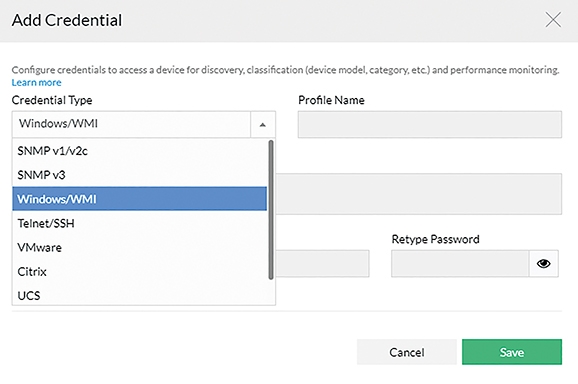The height and width of the screenshot is (384, 578).
Task: Pick the highlighted Windows/WMI option
Action: tap(139, 199)
